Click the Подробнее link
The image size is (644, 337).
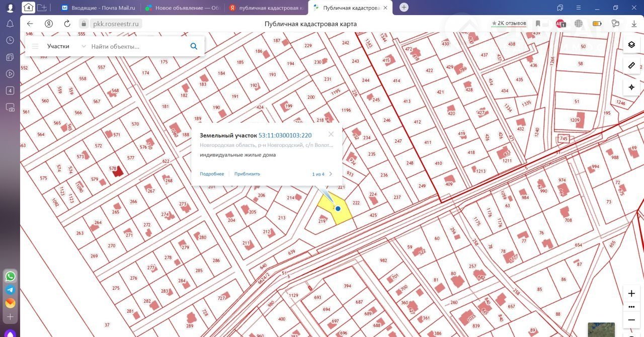[x=212, y=174]
